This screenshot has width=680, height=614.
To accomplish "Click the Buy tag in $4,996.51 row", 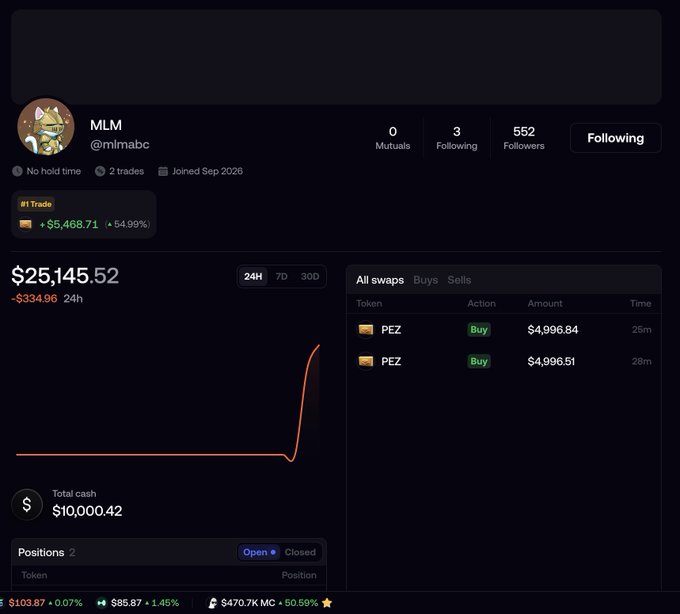I will click(x=479, y=361).
